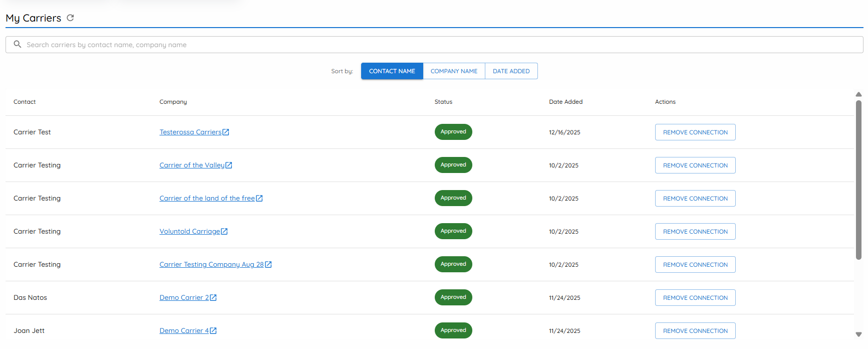The height and width of the screenshot is (349, 868).
Task: Click the Actions column header
Action: (x=665, y=102)
